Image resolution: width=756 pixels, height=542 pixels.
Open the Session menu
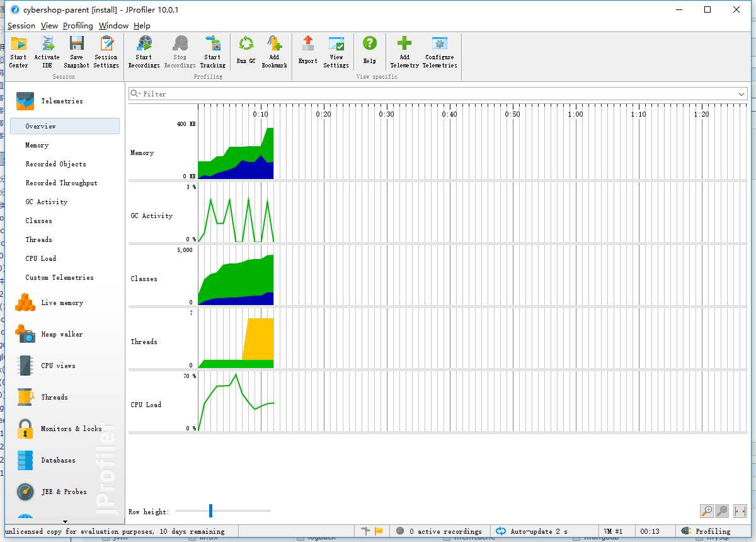click(x=21, y=26)
